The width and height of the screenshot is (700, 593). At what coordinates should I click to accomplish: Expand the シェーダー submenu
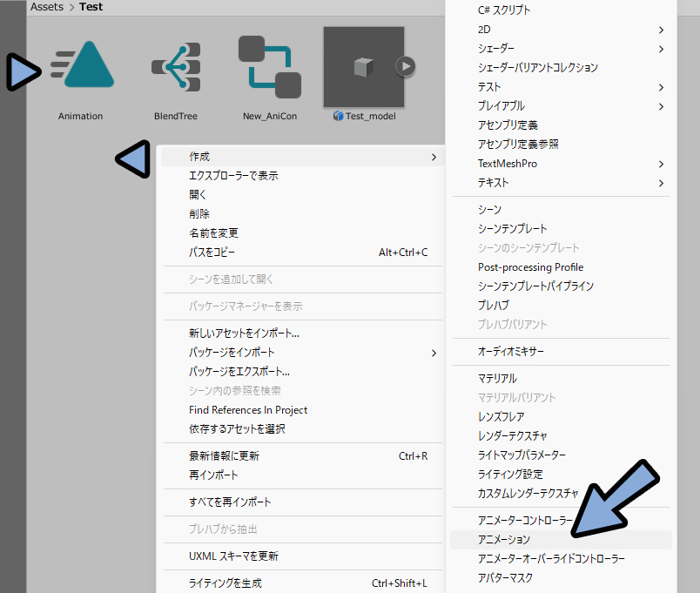click(562, 49)
